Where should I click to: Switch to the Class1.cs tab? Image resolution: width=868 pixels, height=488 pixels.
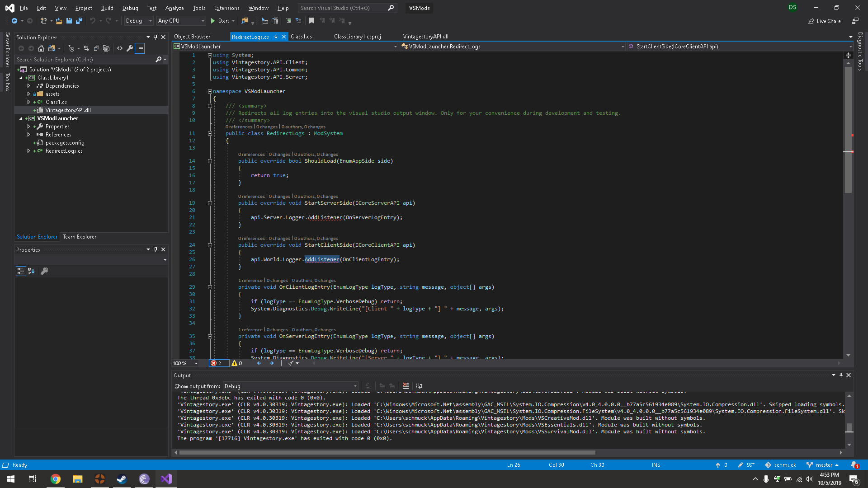[x=301, y=37]
